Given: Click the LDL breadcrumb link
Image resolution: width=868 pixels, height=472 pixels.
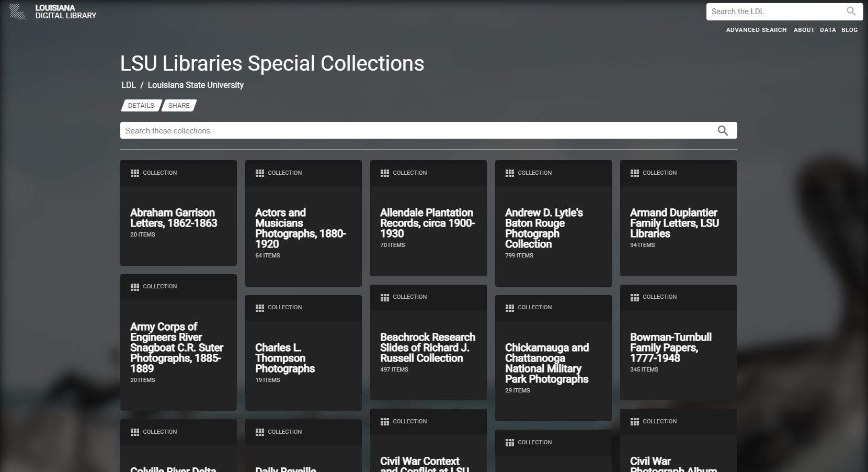Looking at the screenshot, I should point(129,85).
